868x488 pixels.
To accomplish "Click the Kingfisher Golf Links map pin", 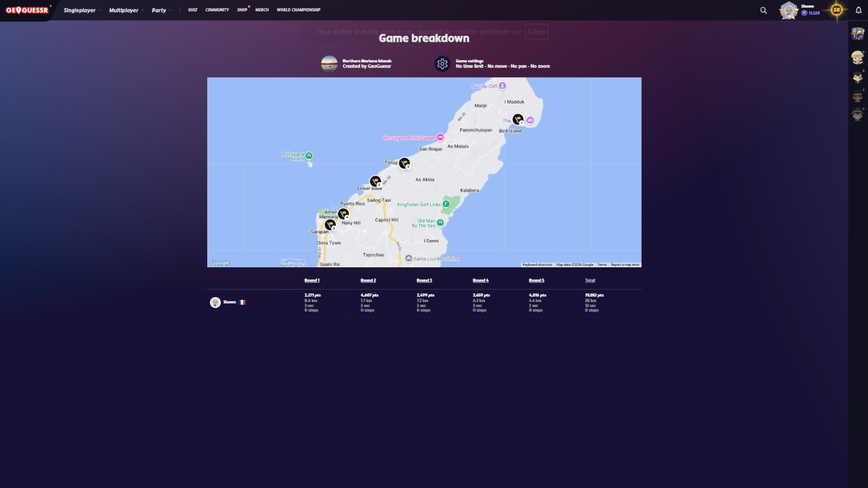I will pyautogui.click(x=446, y=204).
